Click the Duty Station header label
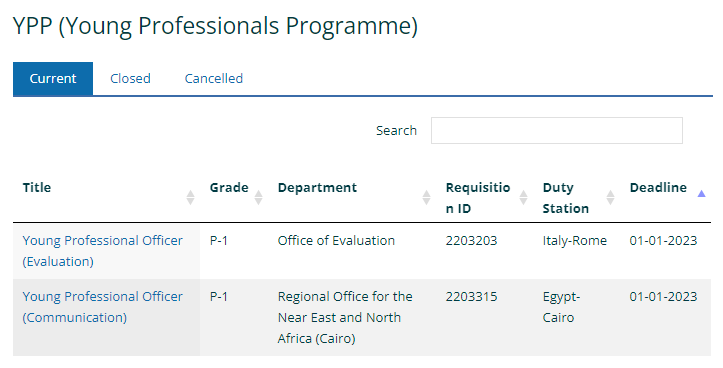Viewport: 723px width, 368px height. coord(566,198)
